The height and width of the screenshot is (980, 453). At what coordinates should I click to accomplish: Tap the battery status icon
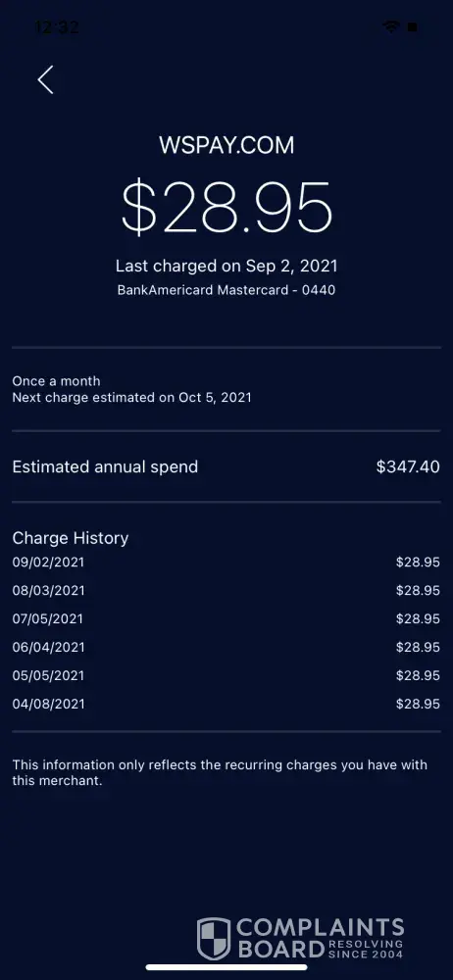pyautogui.click(x=413, y=26)
